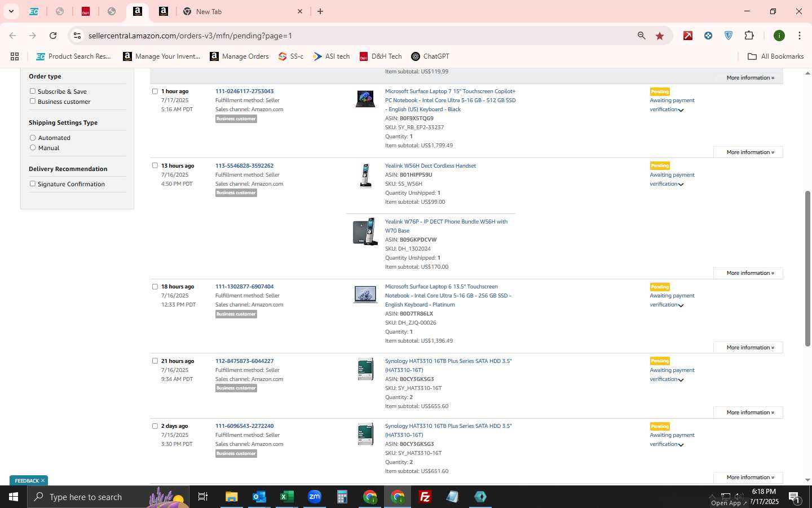Select the checkbox for order 111-6096543-2272240
This screenshot has height=508, width=812.
click(x=155, y=426)
